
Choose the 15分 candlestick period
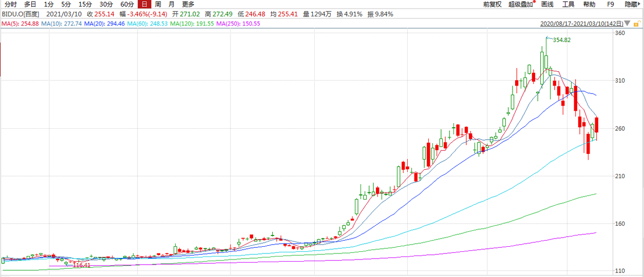click(x=85, y=4)
